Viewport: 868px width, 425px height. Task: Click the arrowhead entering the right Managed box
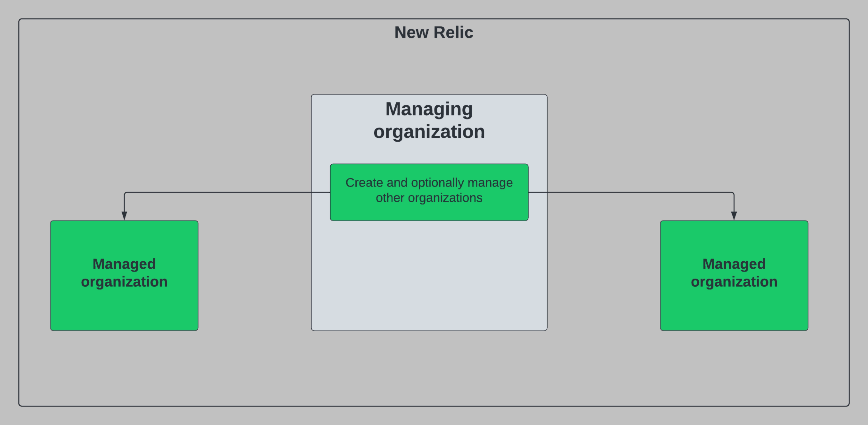pyautogui.click(x=734, y=216)
